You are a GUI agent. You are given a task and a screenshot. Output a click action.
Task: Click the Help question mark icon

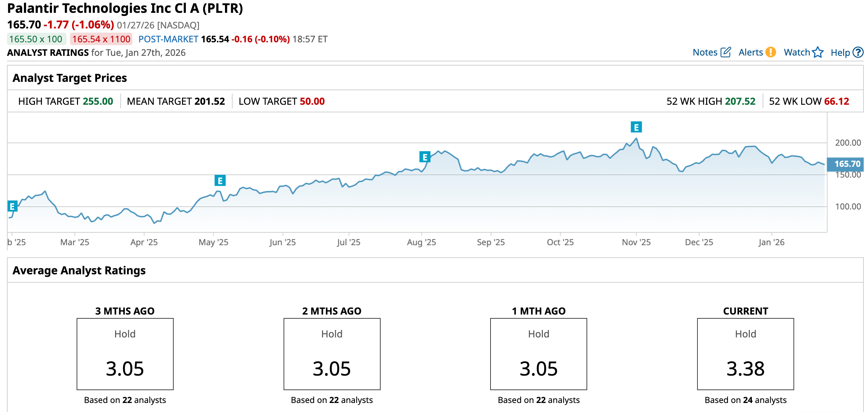coord(858,52)
